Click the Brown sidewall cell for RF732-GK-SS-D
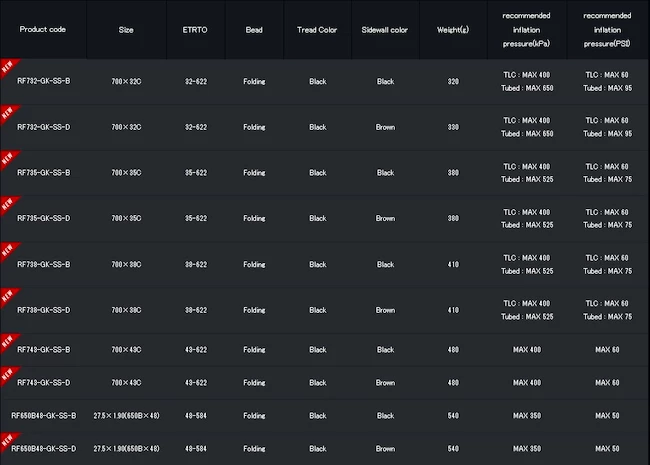Viewport: 650px width, 465px height. click(386, 127)
